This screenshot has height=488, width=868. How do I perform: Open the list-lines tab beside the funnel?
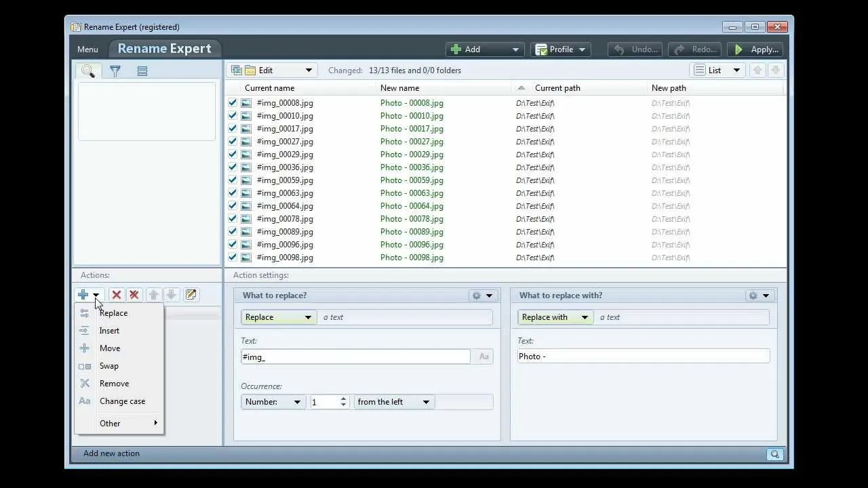click(142, 70)
